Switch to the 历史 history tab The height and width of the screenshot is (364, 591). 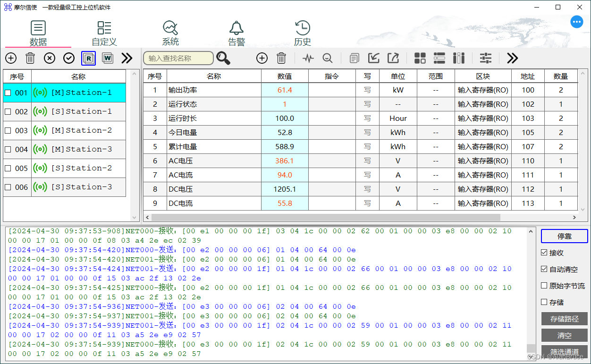point(303,33)
